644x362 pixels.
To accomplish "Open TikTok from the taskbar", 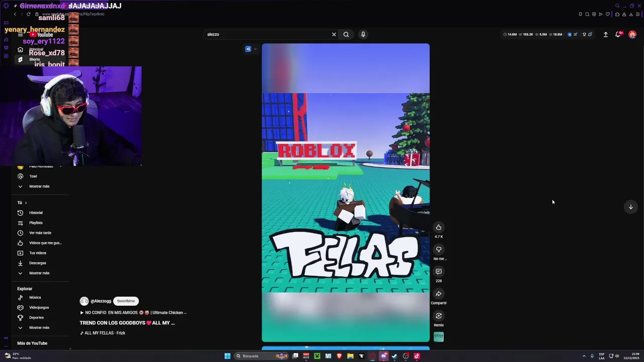I will click(417, 356).
